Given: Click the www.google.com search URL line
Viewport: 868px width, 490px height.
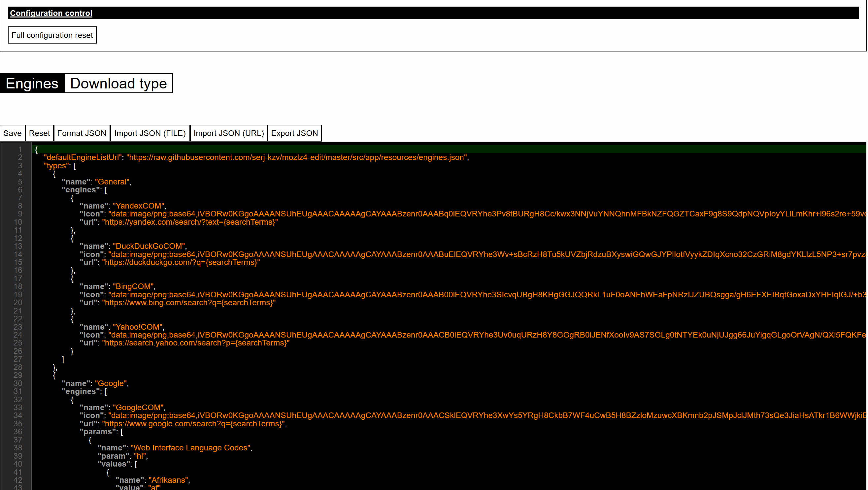Looking at the screenshot, I should [183, 424].
